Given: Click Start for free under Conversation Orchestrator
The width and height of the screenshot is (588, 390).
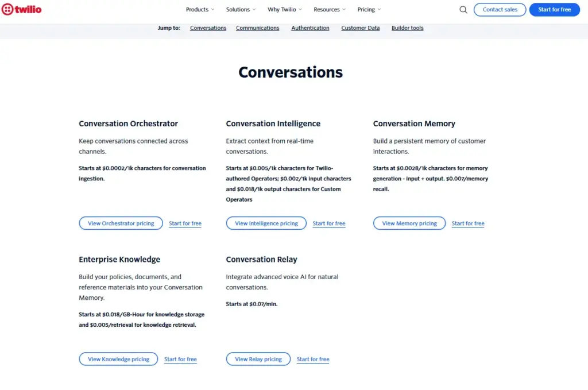Looking at the screenshot, I should [x=185, y=223].
